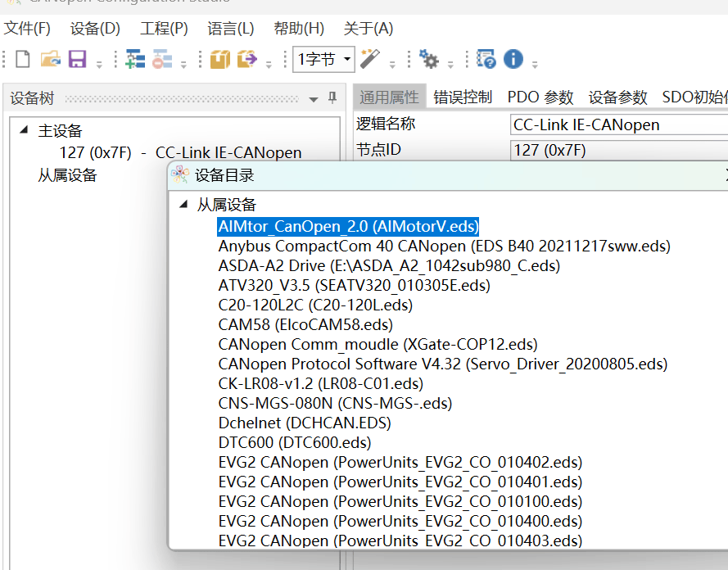Switch to the 错误控制 tab
Viewport: 728px width, 570px height.
[463, 97]
